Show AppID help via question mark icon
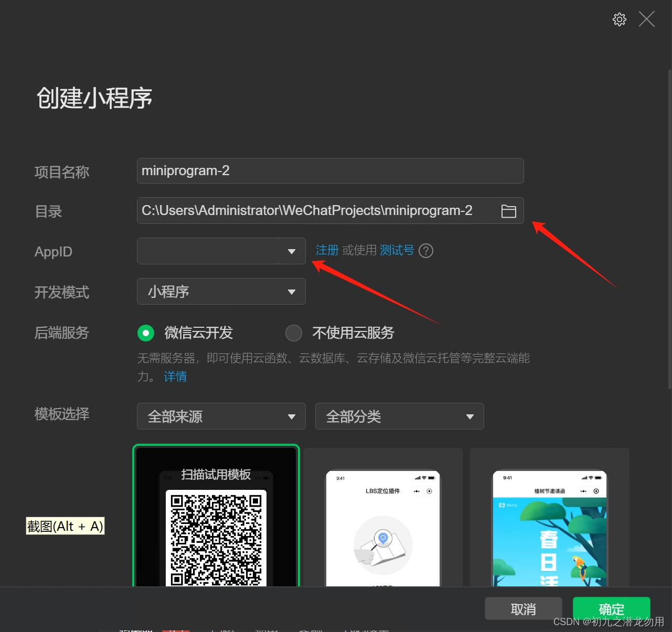The image size is (672, 632). (x=426, y=251)
